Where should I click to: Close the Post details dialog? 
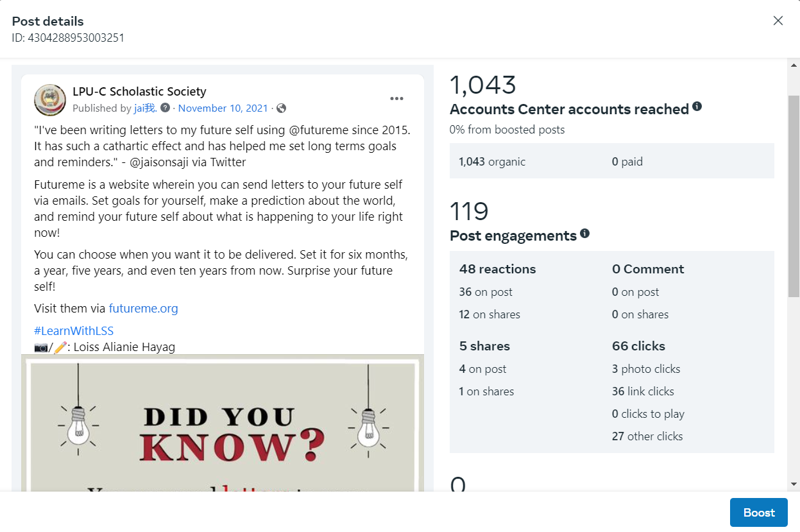click(778, 21)
